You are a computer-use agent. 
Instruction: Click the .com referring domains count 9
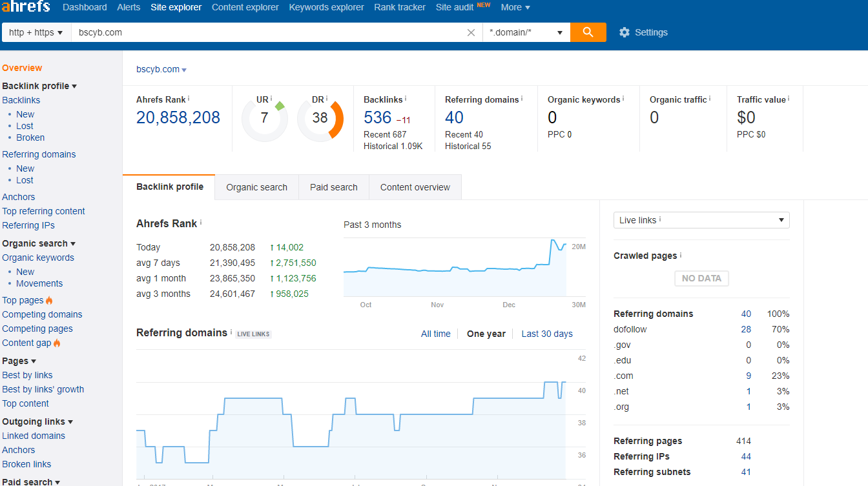[749, 376]
